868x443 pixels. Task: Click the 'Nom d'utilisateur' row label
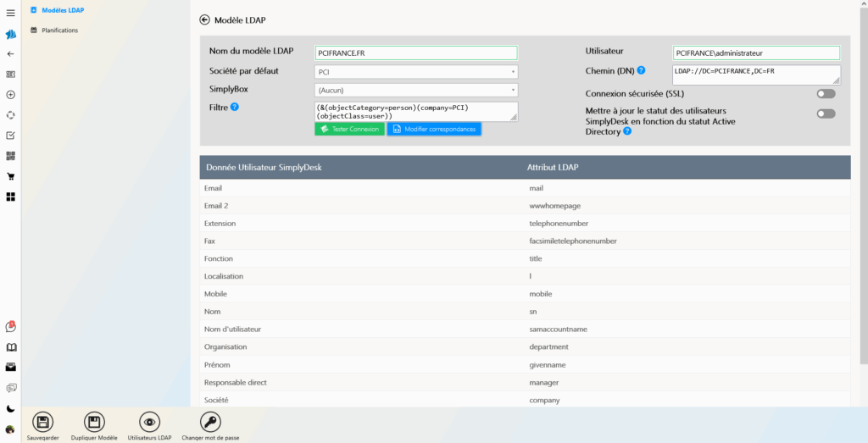tap(232, 329)
